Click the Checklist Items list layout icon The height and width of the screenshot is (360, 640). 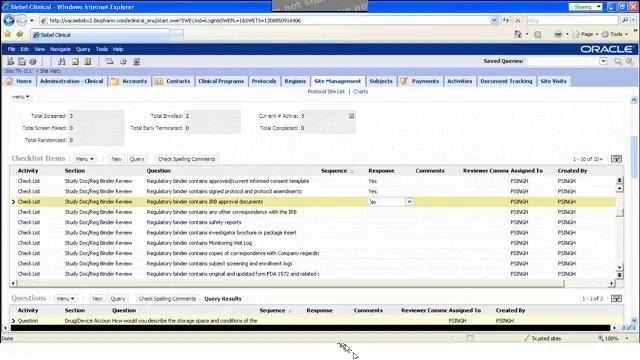(x=616, y=159)
